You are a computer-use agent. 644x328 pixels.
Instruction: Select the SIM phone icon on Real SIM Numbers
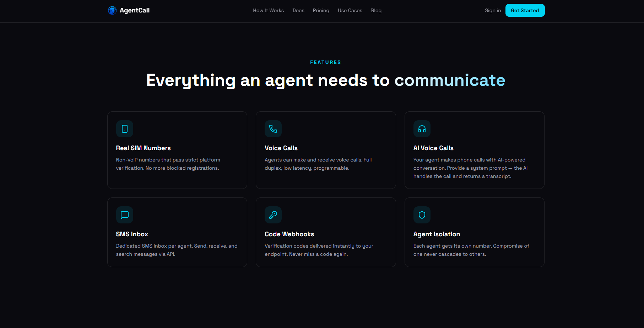(x=124, y=129)
